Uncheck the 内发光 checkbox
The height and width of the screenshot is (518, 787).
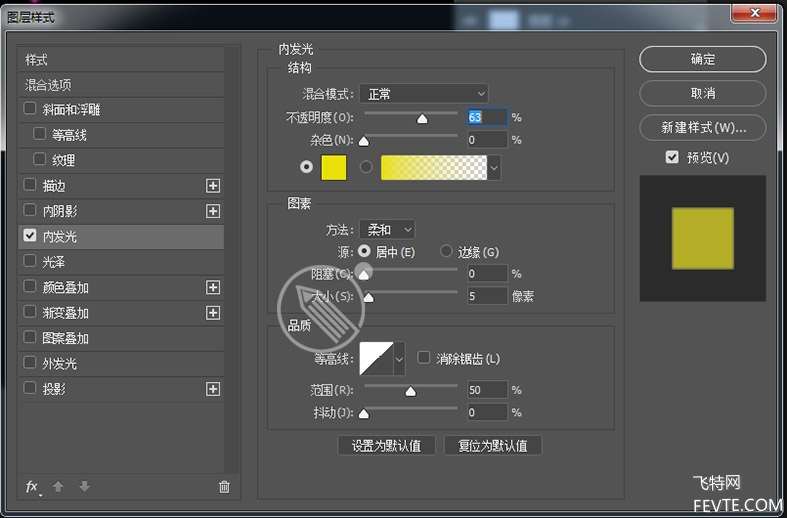point(30,236)
